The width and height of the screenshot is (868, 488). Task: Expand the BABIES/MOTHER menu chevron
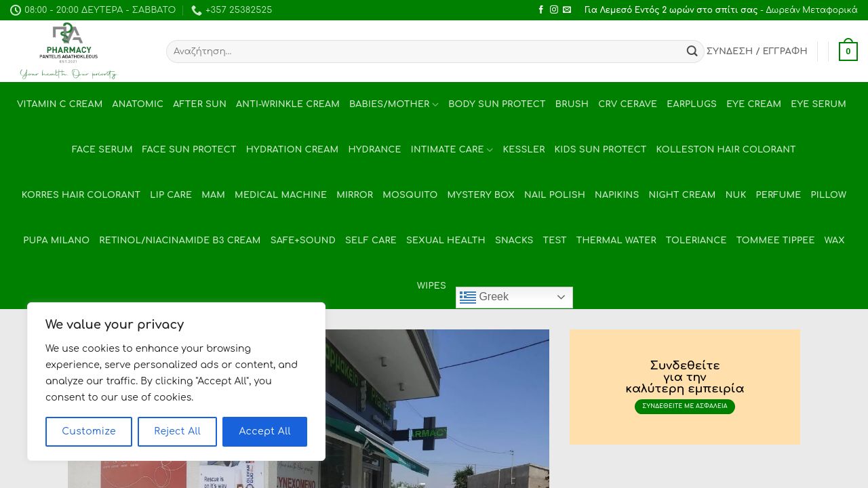click(x=435, y=104)
